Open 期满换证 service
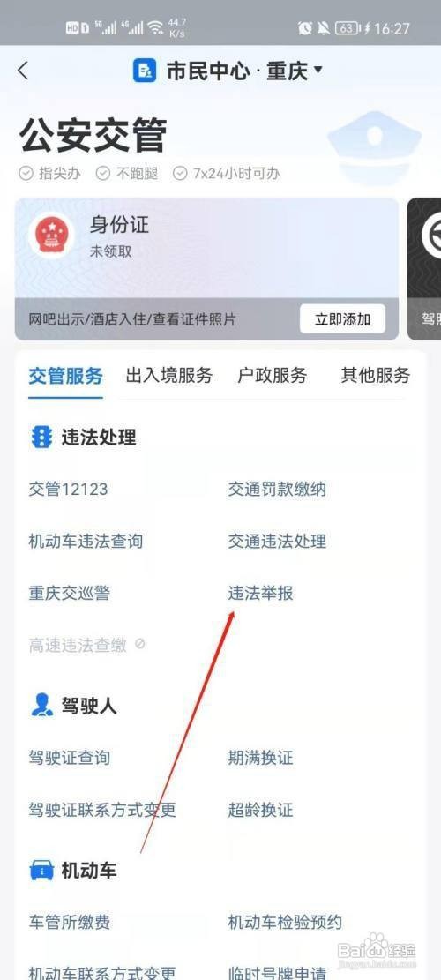The image size is (441, 980). pyautogui.click(x=260, y=758)
